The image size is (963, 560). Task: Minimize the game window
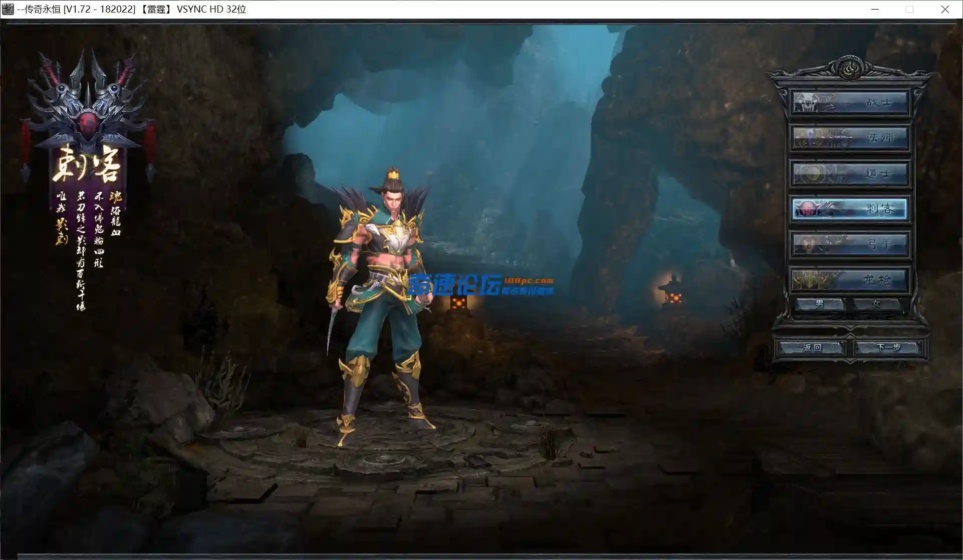click(x=875, y=9)
